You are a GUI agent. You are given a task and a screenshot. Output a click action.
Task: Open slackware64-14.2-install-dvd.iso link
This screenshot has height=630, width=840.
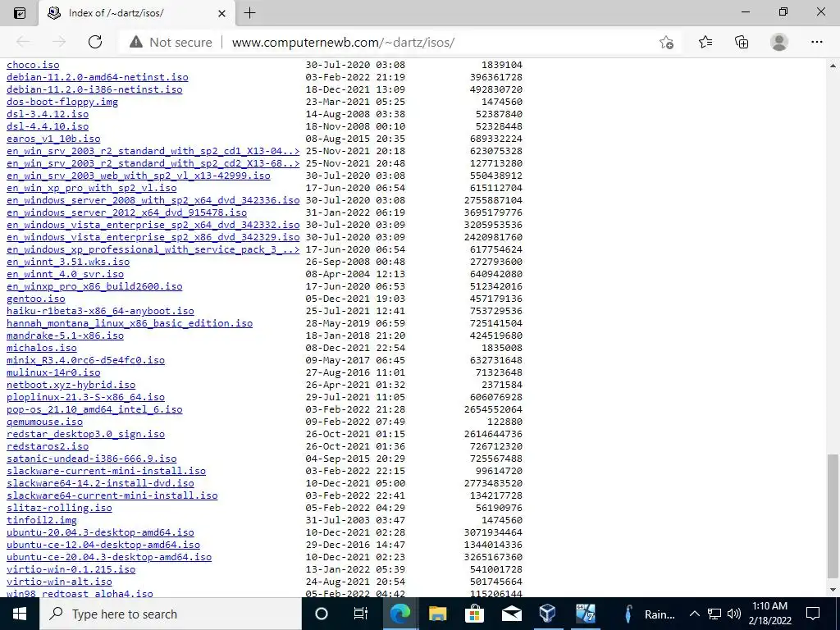click(x=100, y=484)
